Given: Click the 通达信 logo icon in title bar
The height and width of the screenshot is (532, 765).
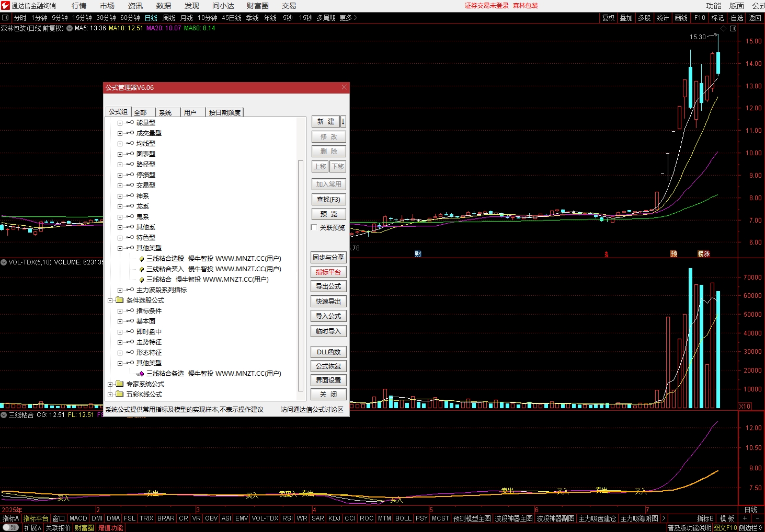Looking at the screenshot, I should 5,6.
